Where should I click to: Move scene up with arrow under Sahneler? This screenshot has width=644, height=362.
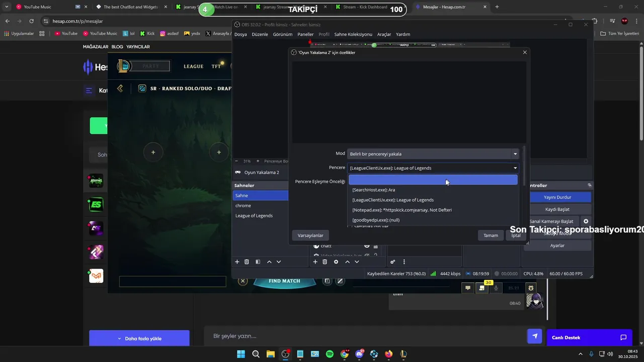pyautogui.click(x=269, y=262)
